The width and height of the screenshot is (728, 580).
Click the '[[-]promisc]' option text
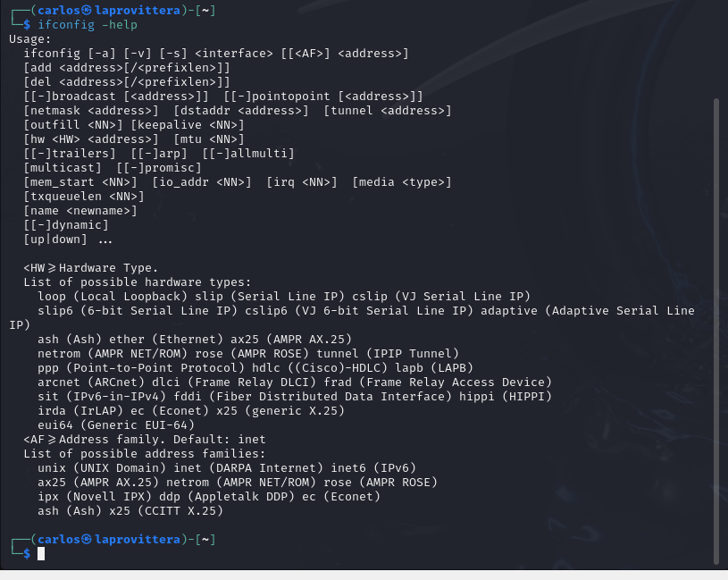pos(159,168)
